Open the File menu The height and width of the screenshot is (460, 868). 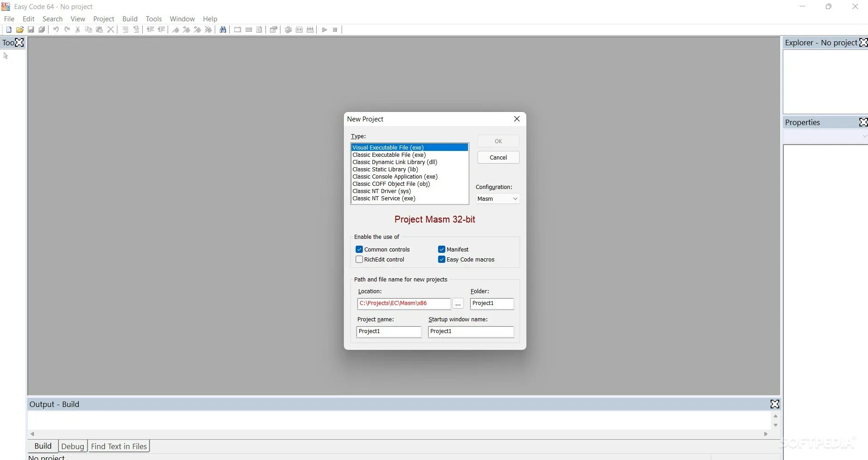(x=9, y=19)
